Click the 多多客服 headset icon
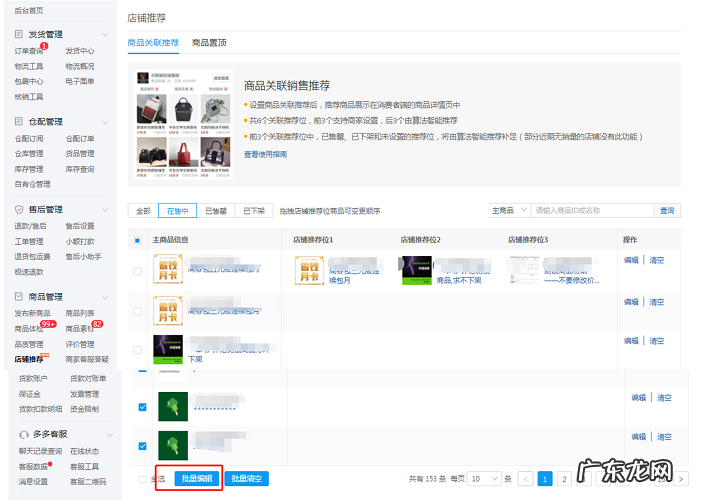The image size is (711, 500). click(x=24, y=434)
